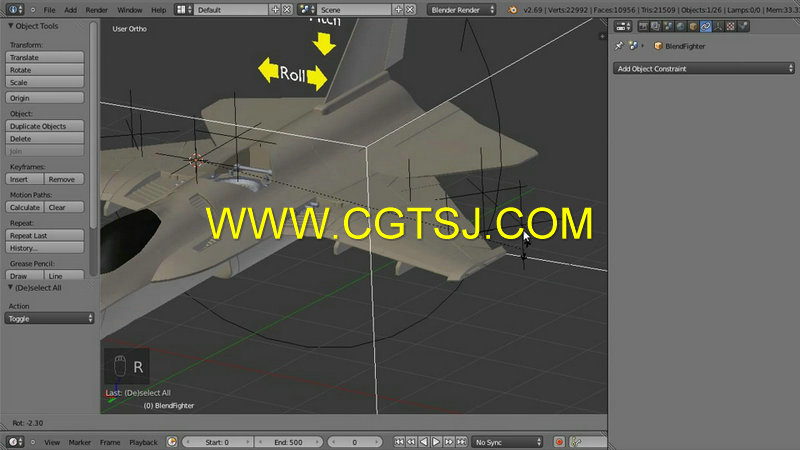Open the Window menu

coord(130,10)
